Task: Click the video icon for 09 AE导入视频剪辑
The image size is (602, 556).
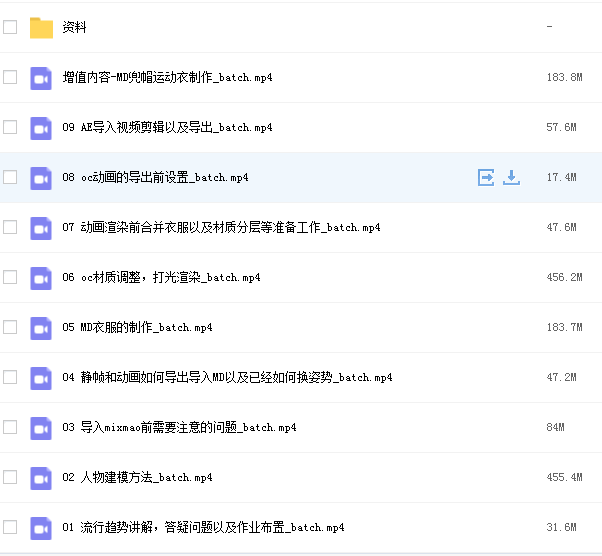Action: click(41, 127)
